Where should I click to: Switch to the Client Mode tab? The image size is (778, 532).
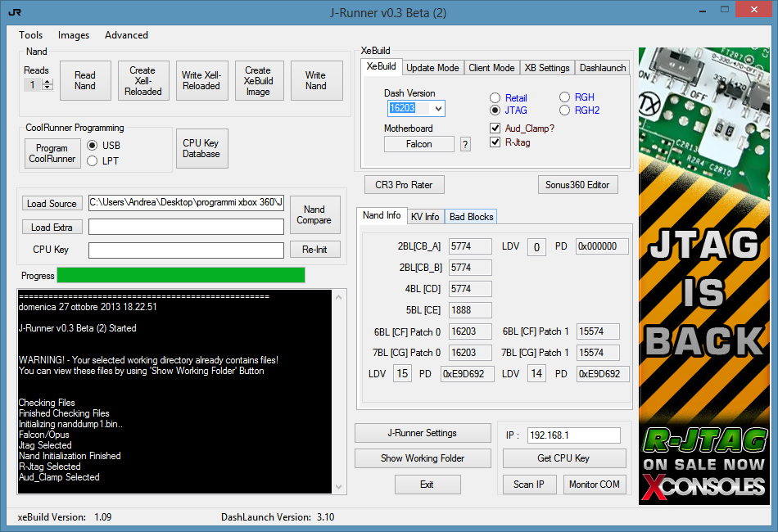point(491,67)
